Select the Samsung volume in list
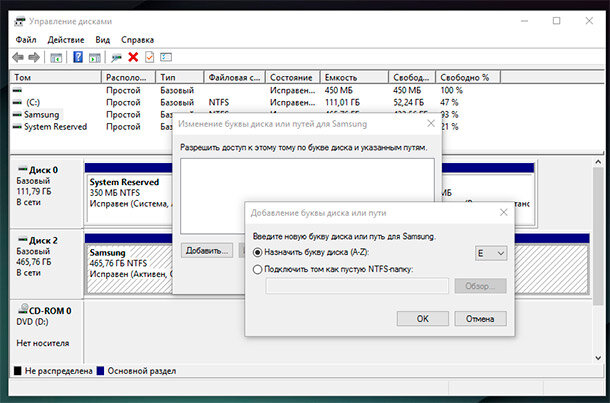Screen dimensions: 610x403 click(42, 114)
